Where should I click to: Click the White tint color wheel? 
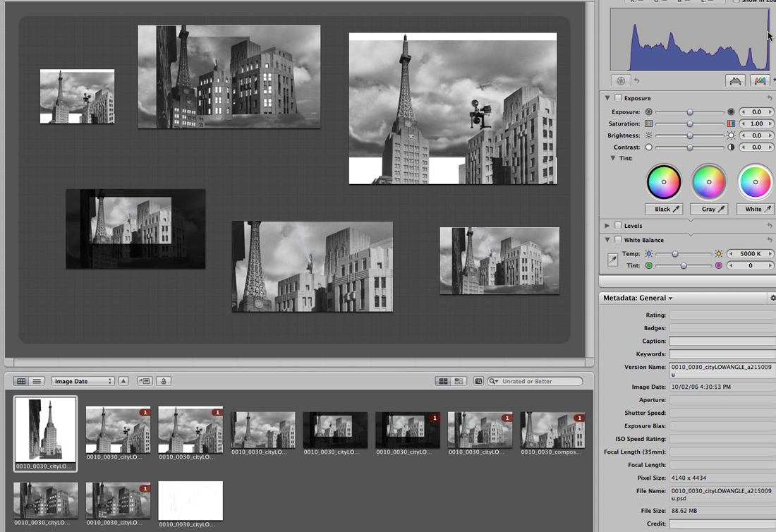[x=756, y=182]
